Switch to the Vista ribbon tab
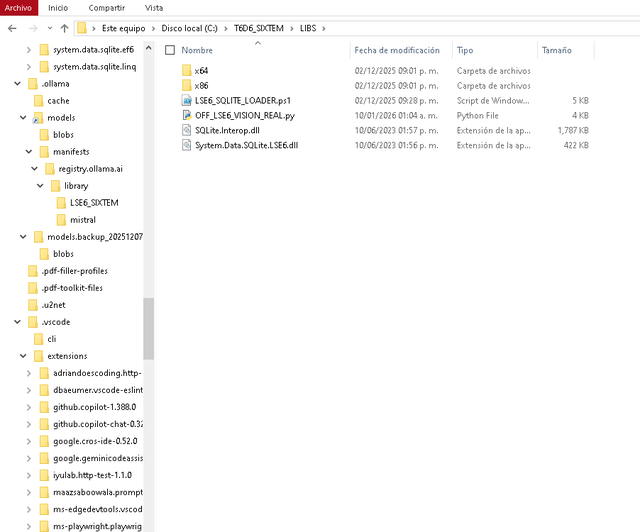 pyautogui.click(x=154, y=8)
